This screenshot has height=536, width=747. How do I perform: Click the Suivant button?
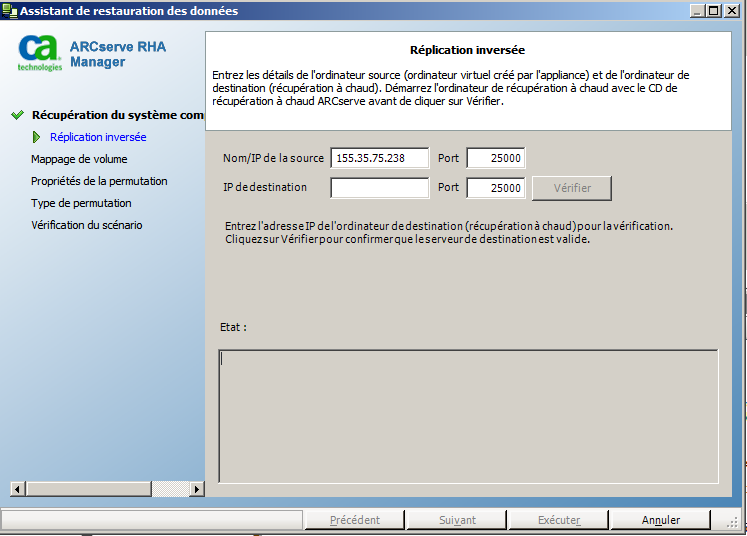457,520
